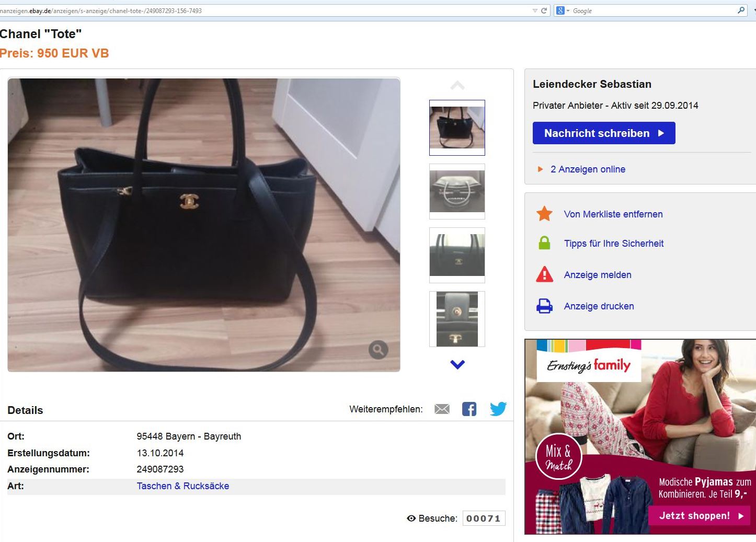Share the listing via email envelope icon
756x542 pixels.
442,409
